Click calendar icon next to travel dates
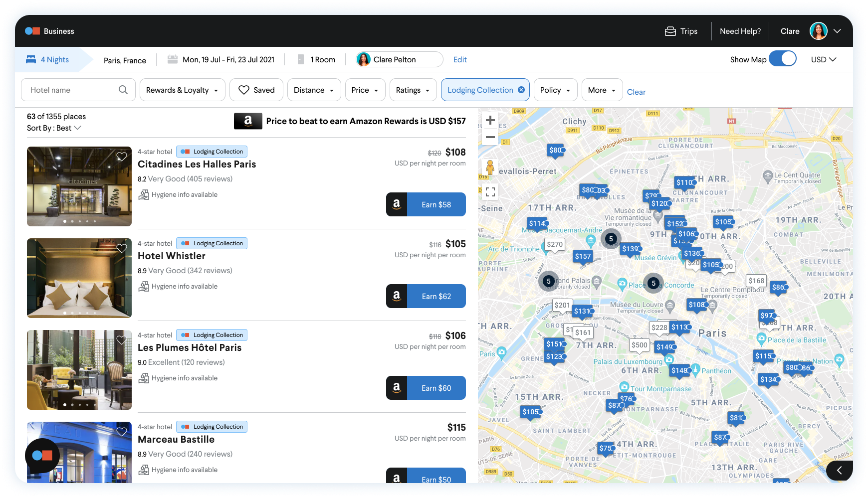Viewport: 868px width, 498px height. 173,59
